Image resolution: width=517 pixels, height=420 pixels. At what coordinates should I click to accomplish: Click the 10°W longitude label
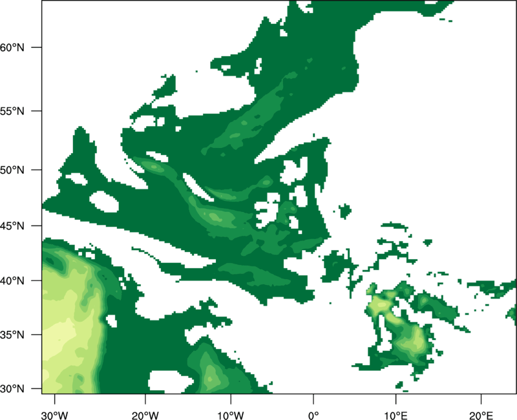tap(231, 415)
